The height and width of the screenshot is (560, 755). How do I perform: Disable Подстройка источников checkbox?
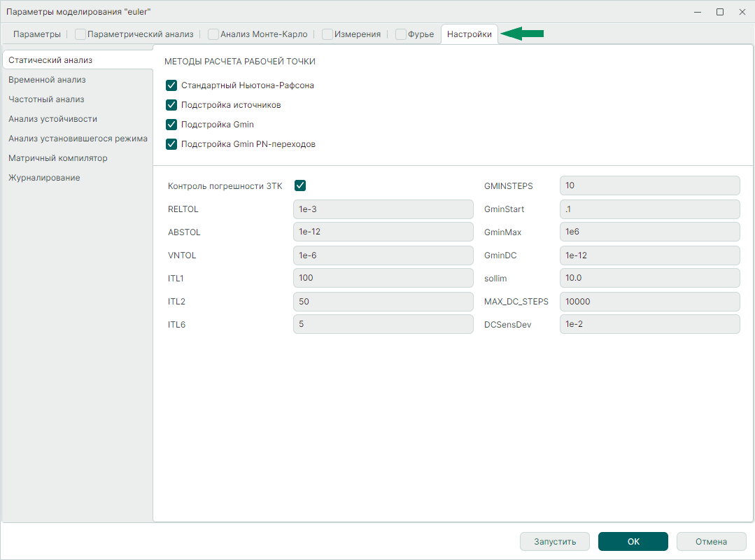171,105
